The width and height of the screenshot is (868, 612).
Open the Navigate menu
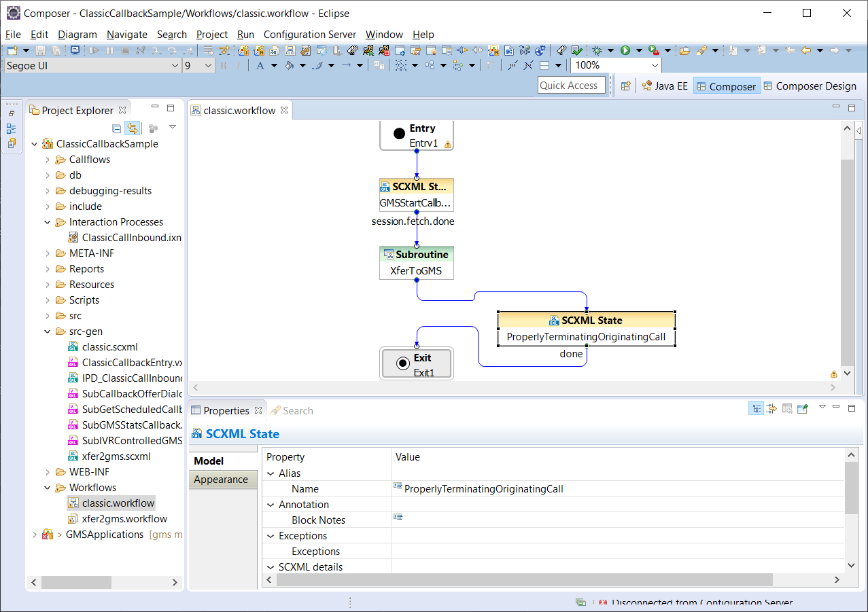pyautogui.click(x=127, y=35)
